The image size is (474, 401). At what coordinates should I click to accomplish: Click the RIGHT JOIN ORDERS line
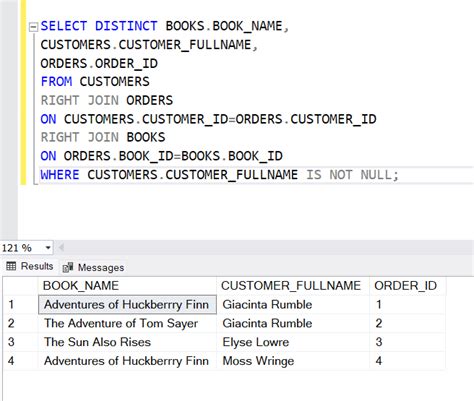coord(107,100)
